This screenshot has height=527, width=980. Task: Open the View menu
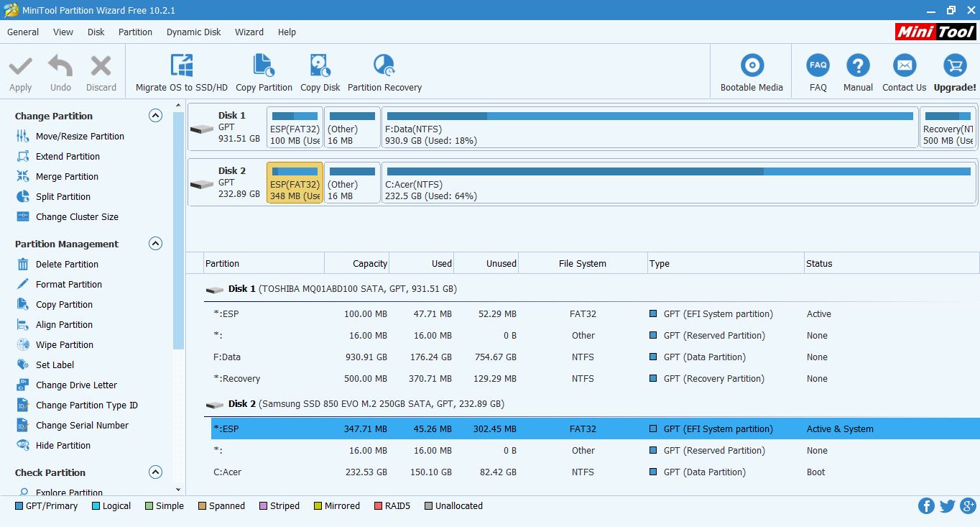click(63, 32)
